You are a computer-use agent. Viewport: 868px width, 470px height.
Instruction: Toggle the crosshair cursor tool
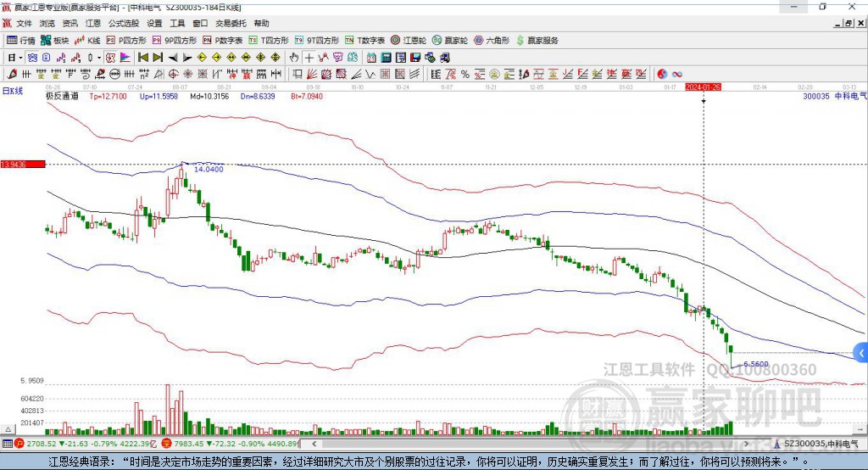tap(309, 58)
